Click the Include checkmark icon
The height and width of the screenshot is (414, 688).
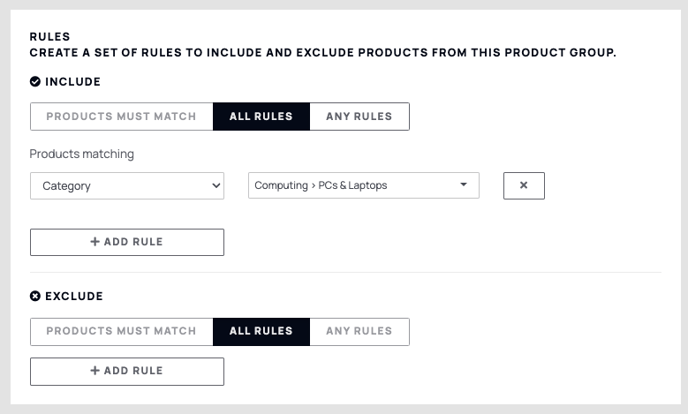35,82
